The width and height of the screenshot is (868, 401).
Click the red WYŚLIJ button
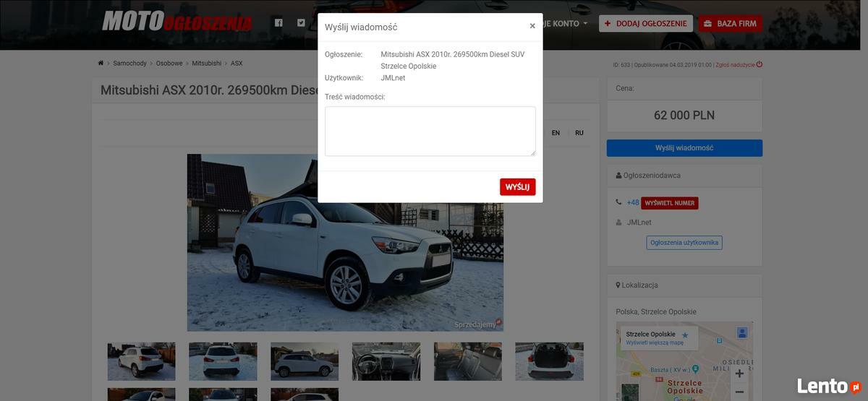point(517,187)
